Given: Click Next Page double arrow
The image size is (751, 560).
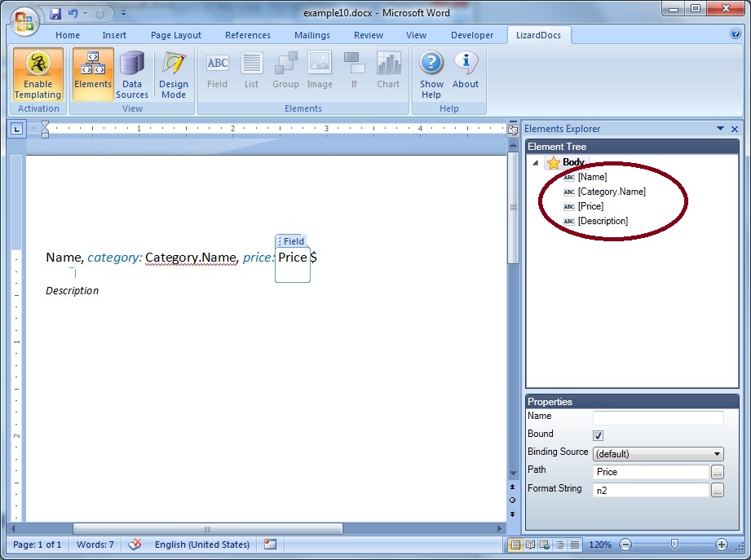Looking at the screenshot, I should click(x=512, y=514).
